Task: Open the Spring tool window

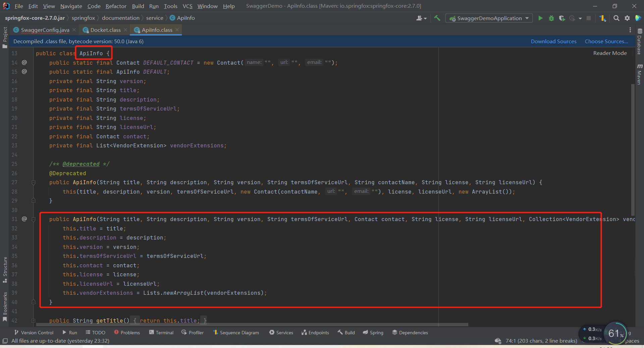Action: click(x=373, y=333)
